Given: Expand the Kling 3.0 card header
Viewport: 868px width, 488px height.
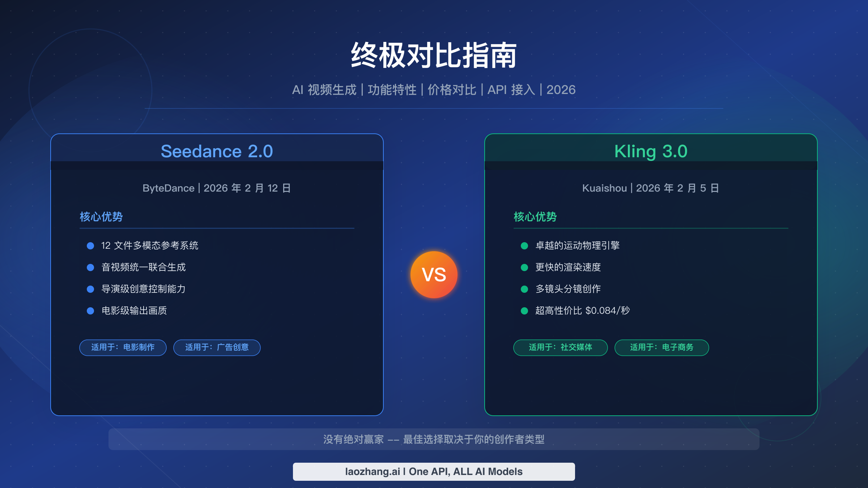Looking at the screenshot, I should pyautogui.click(x=650, y=151).
